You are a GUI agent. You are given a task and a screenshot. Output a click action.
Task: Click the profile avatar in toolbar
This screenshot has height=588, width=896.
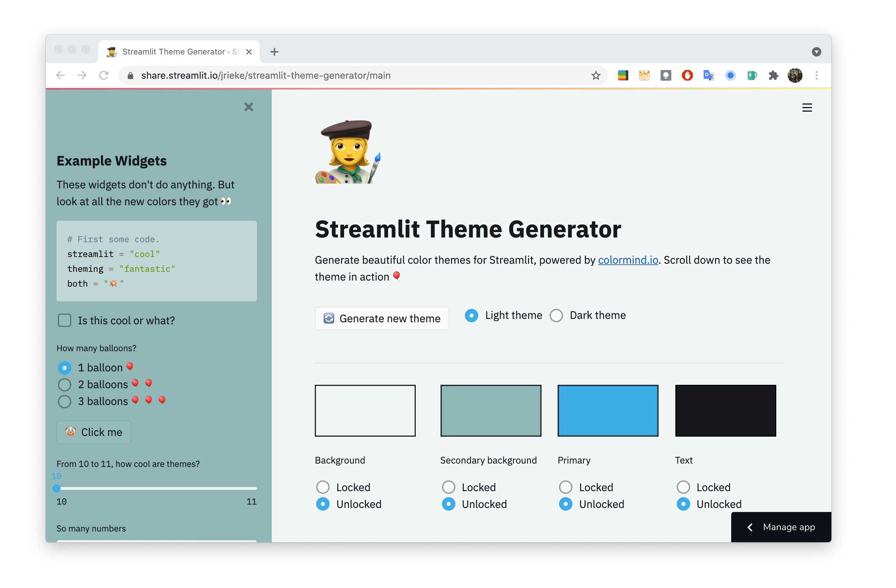(795, 76)
